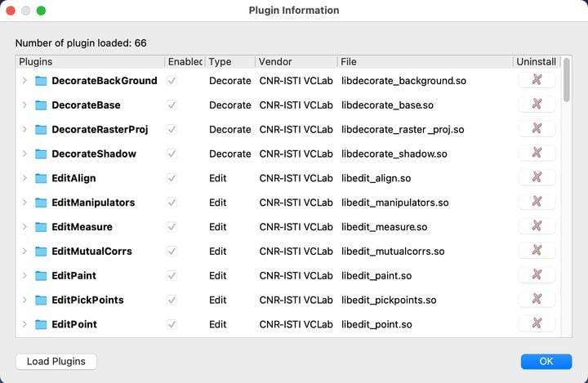Click the Vendor column header
This screenshot has height=383, width=588.
296,61
